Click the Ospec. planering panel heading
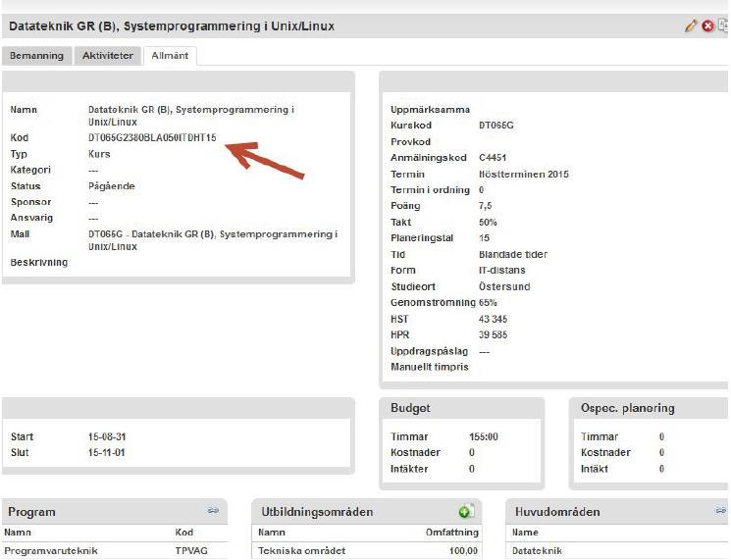 (628, 408)
